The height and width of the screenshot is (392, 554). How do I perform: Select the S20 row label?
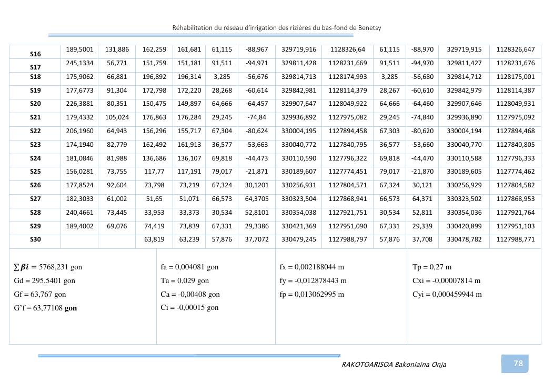(35, 104)
